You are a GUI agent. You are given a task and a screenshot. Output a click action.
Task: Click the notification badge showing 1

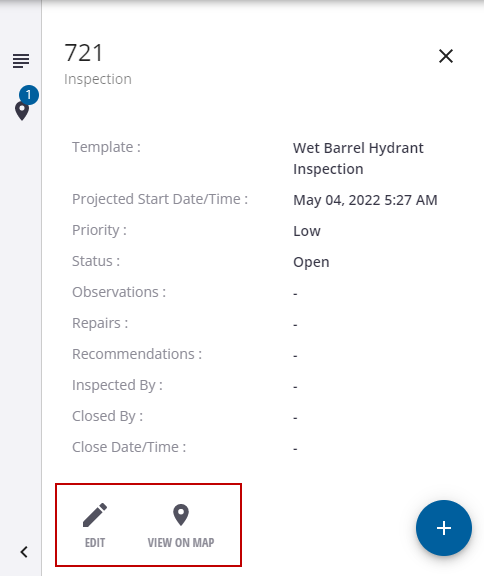coord(29,95)
